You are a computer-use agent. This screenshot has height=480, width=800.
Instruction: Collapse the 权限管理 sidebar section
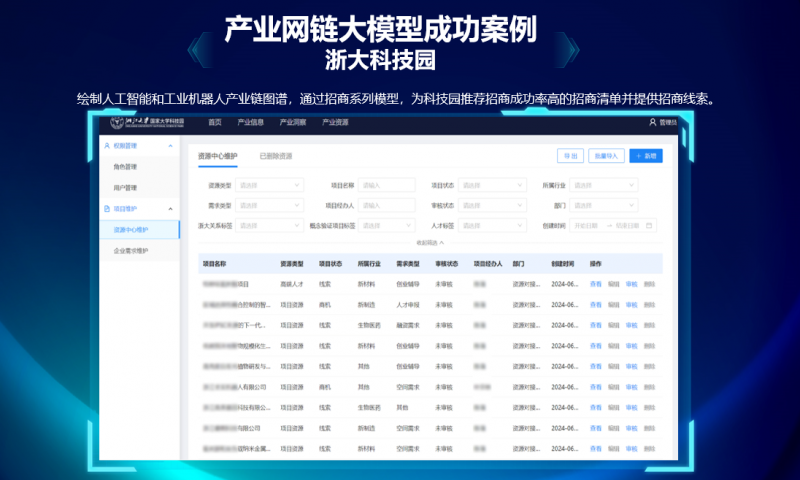point(171,146)
